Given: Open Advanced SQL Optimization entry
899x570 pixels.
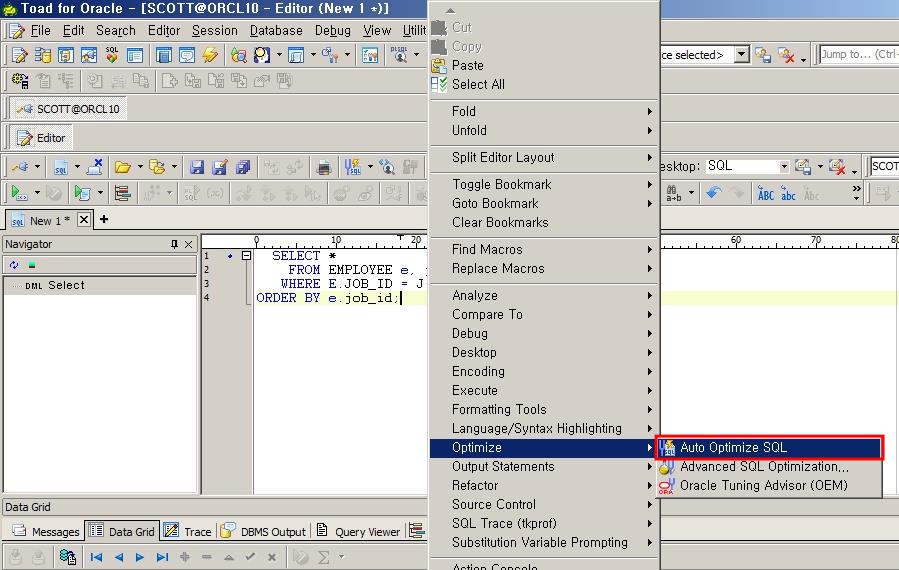Looking at the screenshot, I should click(764, 467).
